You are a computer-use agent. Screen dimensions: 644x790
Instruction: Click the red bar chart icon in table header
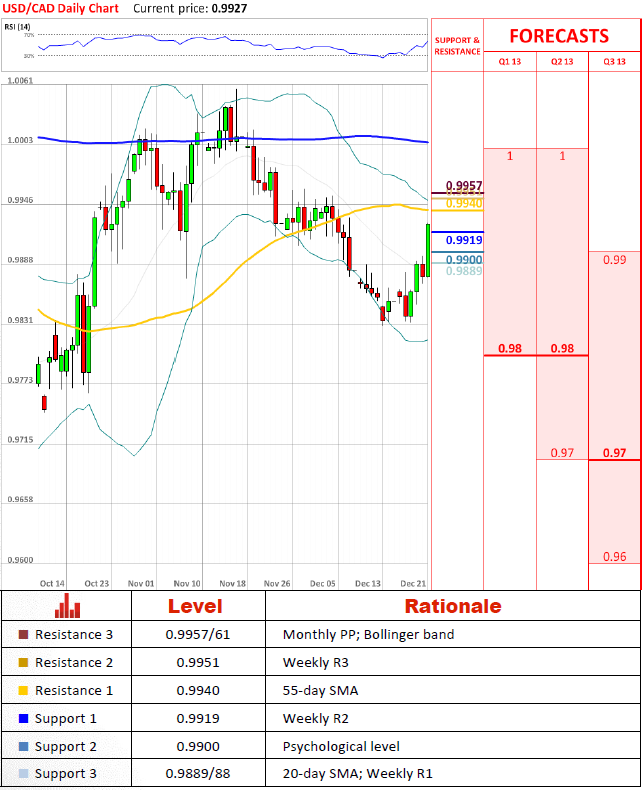pos(67,606)
